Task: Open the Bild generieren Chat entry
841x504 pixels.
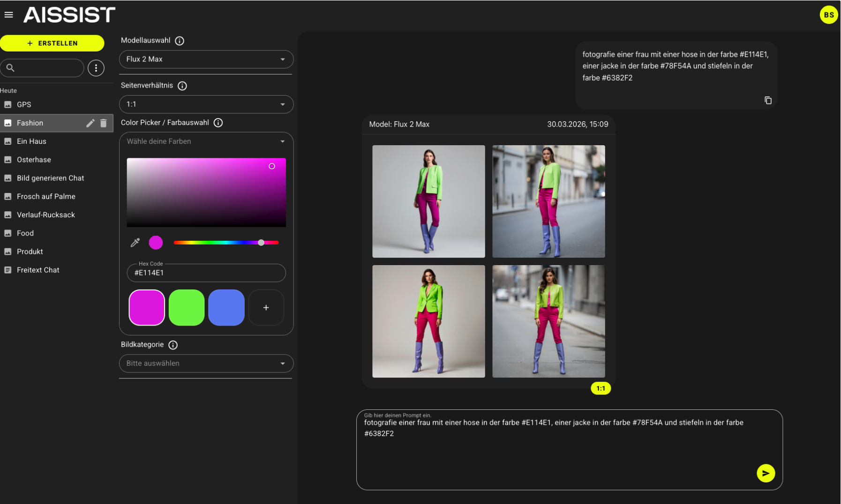Action: click(x=56, y=178)
